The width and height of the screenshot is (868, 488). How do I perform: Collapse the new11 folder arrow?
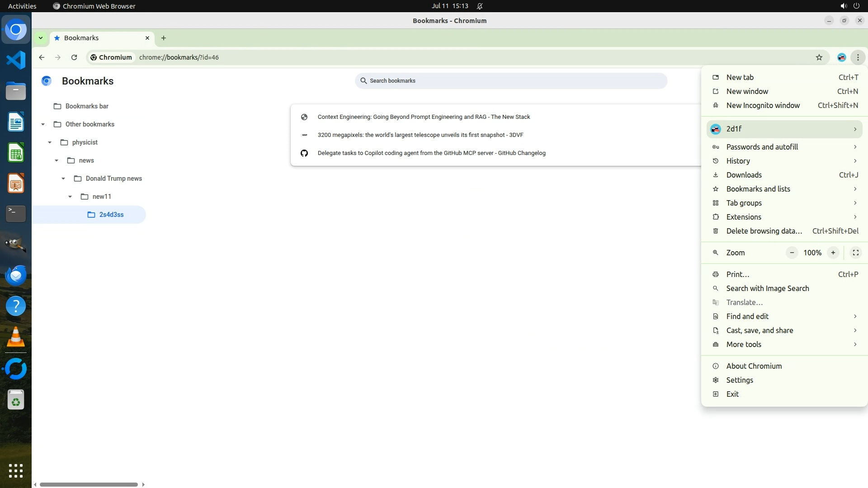coord(70,197)
